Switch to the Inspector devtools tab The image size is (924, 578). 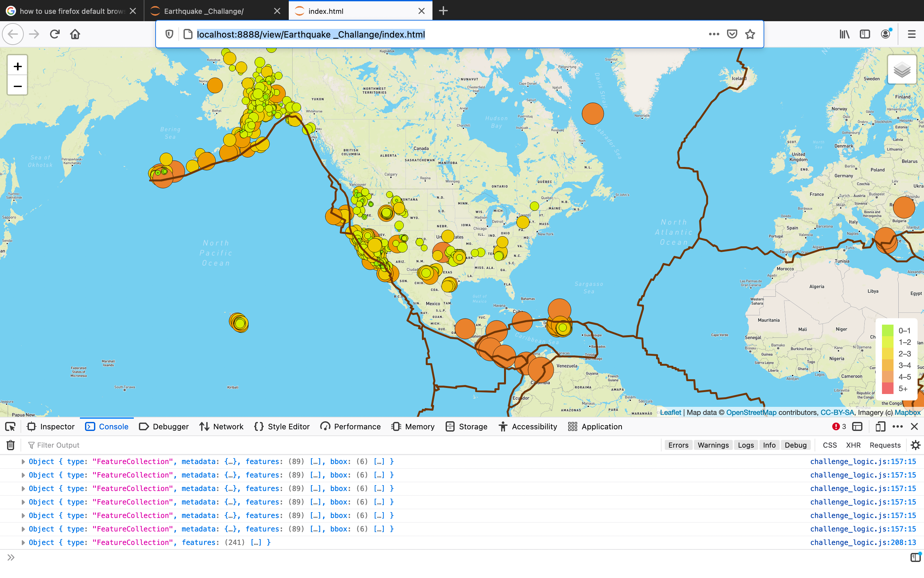[51, 427]
